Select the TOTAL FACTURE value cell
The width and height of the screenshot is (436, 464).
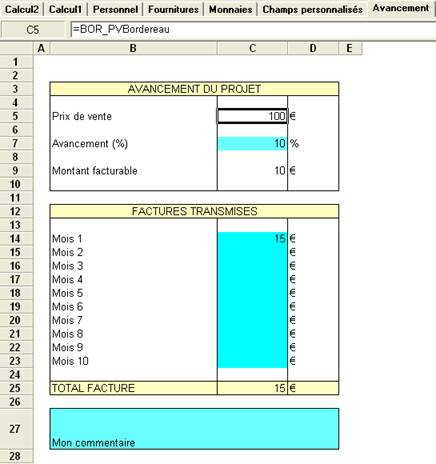coord(252,388)
